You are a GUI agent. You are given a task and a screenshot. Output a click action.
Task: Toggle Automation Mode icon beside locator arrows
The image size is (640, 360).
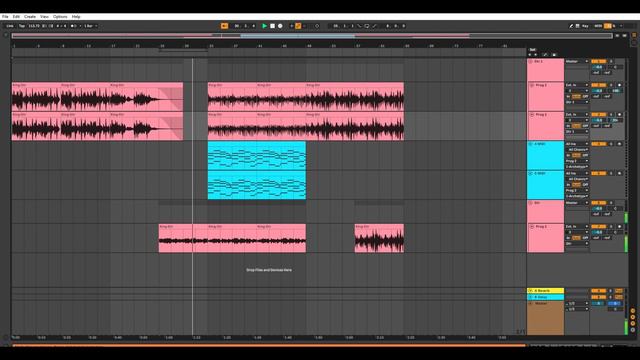click(x=545, y=54)
